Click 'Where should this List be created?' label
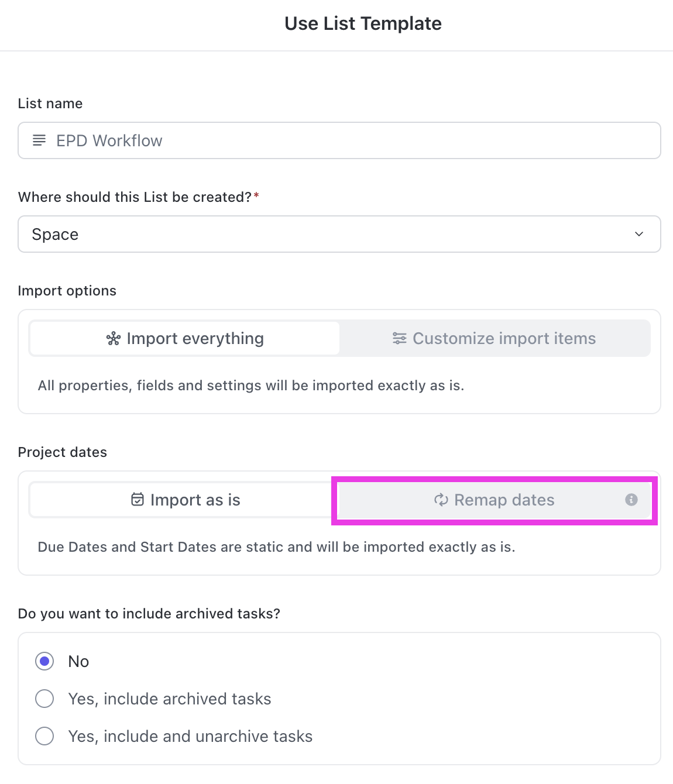This screenshot has width=673, height=784. pos(135,197)
